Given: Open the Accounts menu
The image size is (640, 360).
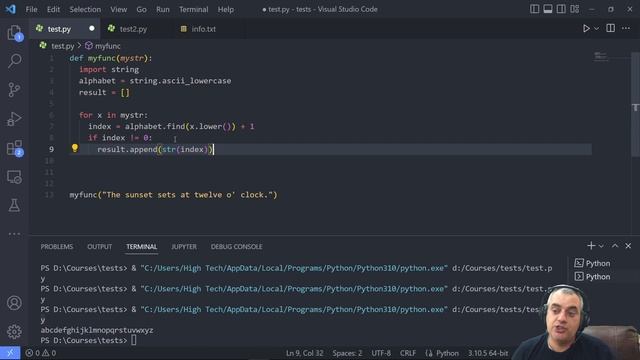Looking at the screenshot, I should click(14, 303).
